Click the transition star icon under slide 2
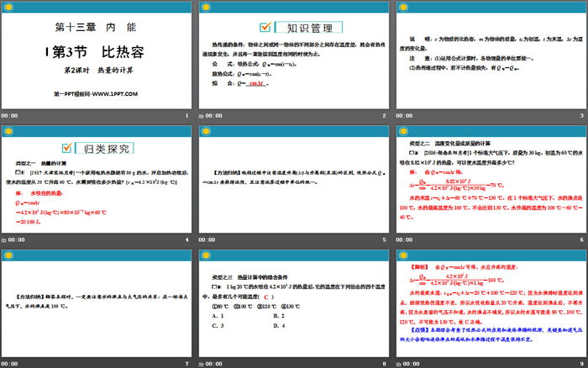The image size is (588, 368). (x=201, y=116)
